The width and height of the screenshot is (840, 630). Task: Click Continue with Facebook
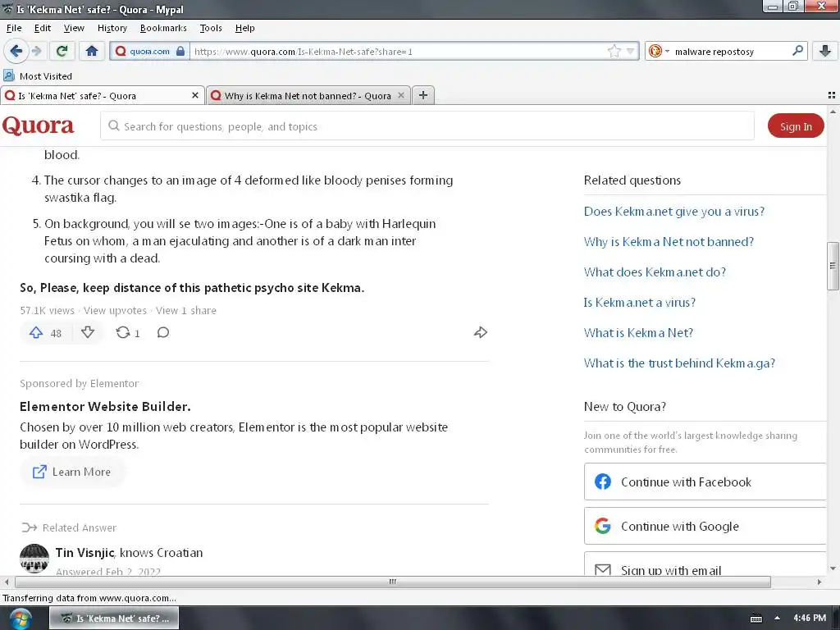tap(705, 482)
